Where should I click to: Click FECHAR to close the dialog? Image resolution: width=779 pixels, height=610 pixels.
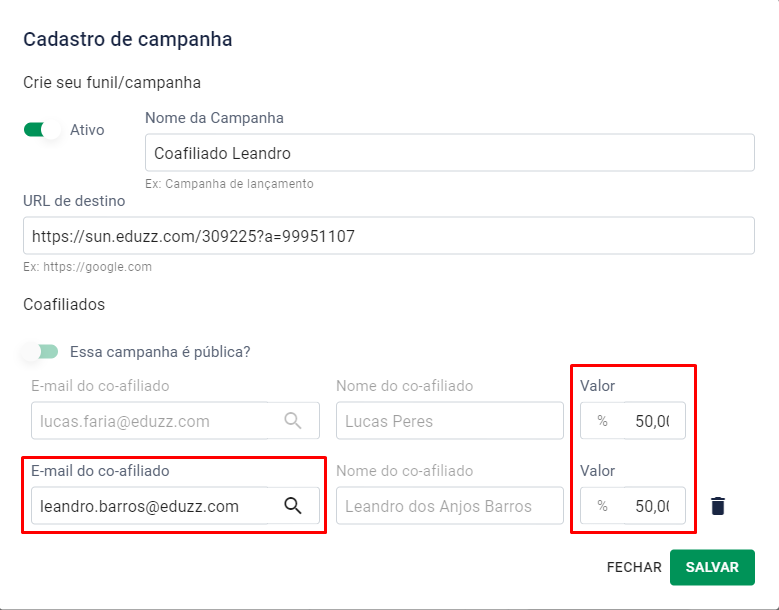634,567
